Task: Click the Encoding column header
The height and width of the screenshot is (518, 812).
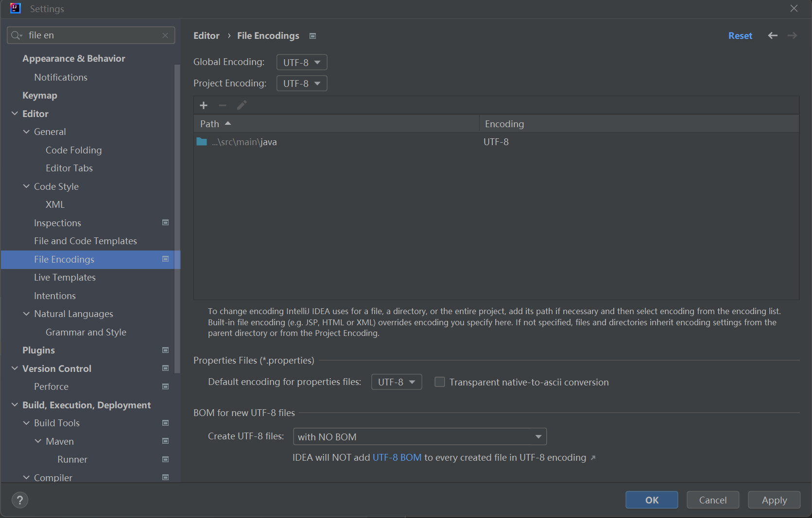Action: pos(639,124)
